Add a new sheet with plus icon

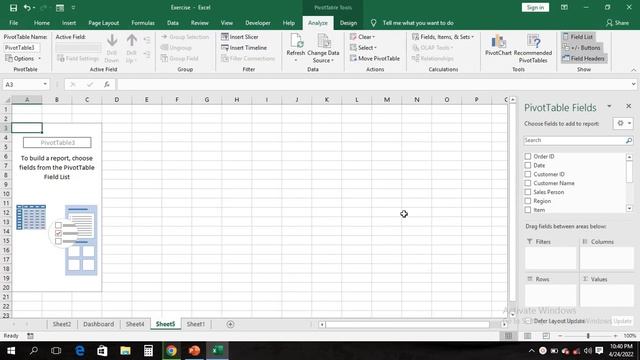point(230,324)
